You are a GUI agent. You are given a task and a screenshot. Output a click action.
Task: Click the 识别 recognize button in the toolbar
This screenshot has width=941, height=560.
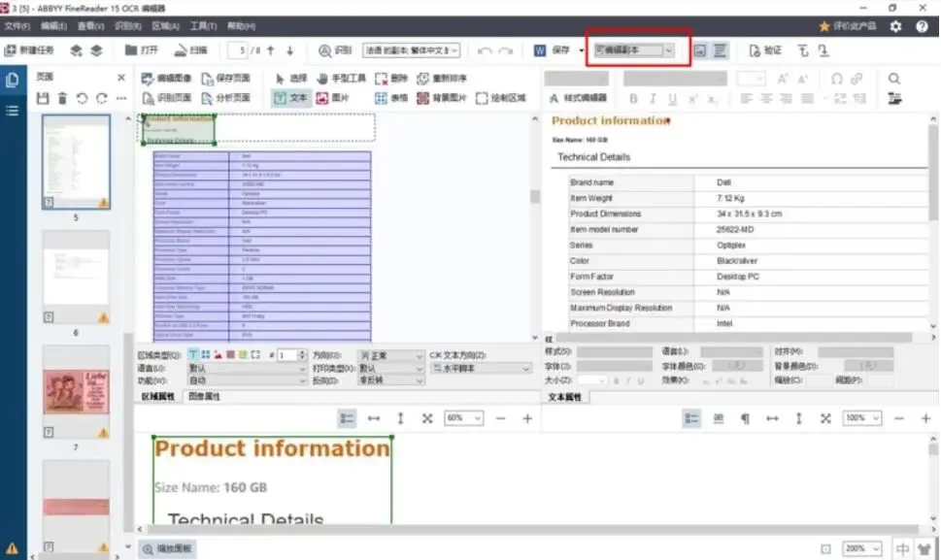(335, 50)
